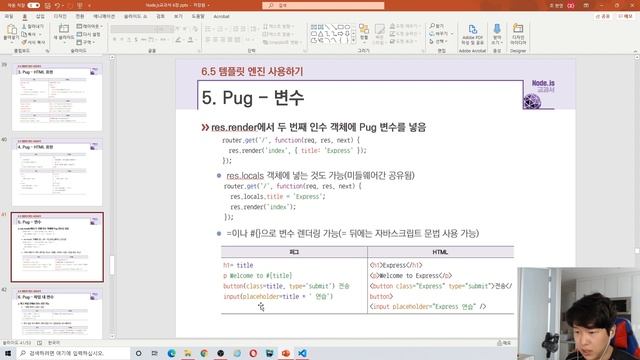Open Opera browser from the taskbar
Viewport: 640px width, 360px height.
pos(253,353)
